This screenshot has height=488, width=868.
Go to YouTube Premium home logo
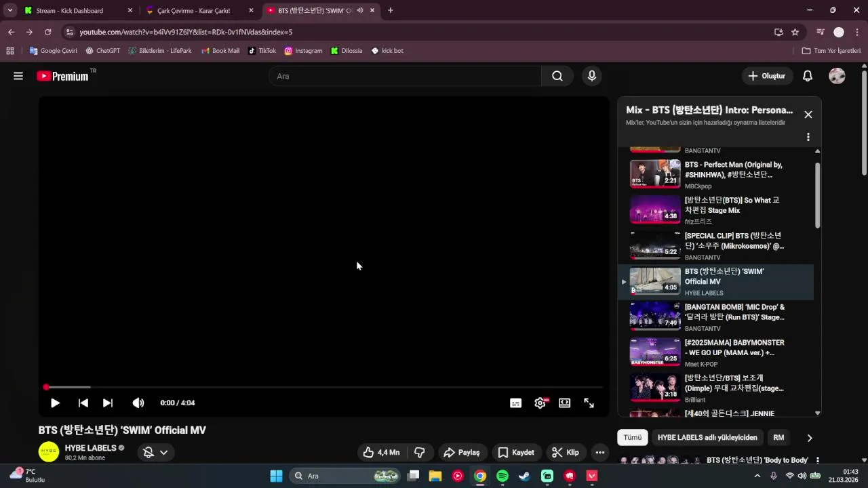point(62,76)
